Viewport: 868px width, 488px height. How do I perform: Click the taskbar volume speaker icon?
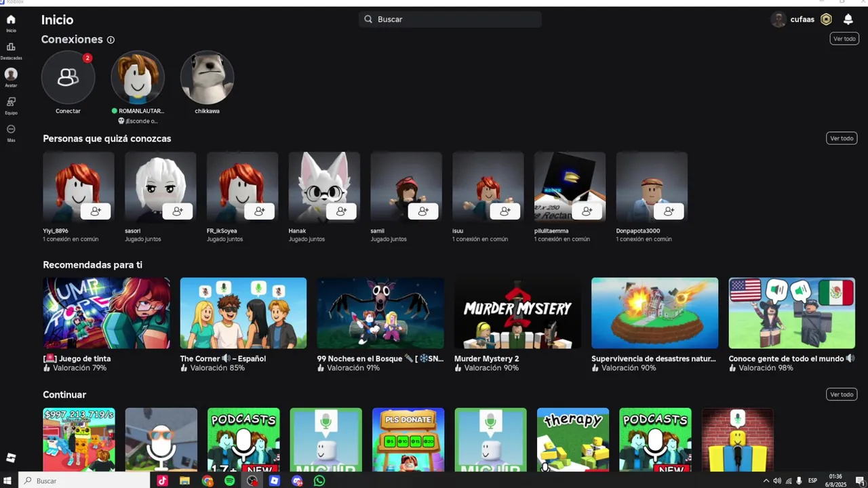pos(777,481)
